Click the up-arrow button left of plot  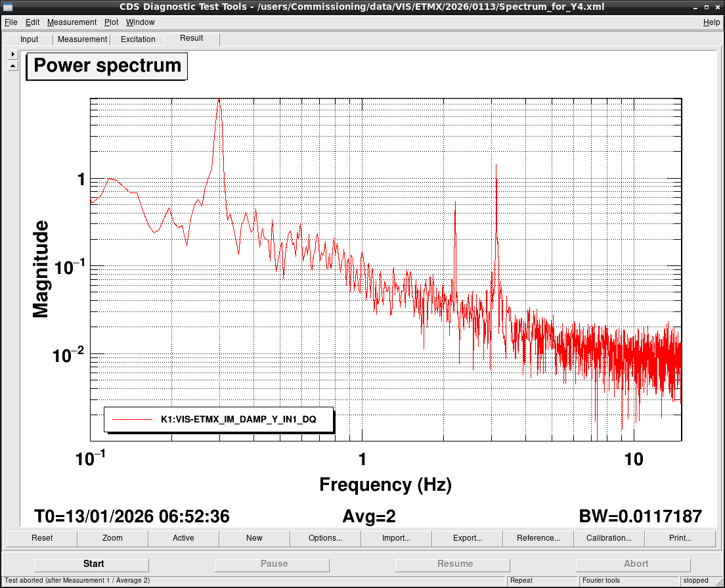click(x=12, y=66)
